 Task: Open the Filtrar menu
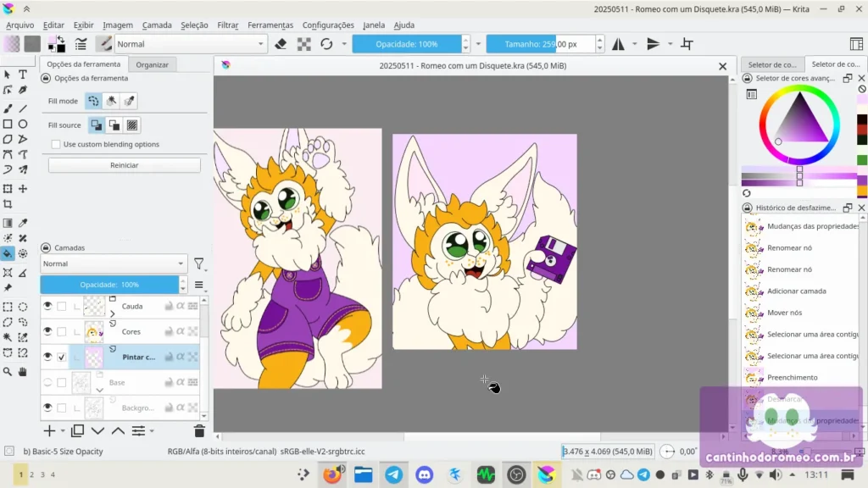coord(227,25)
